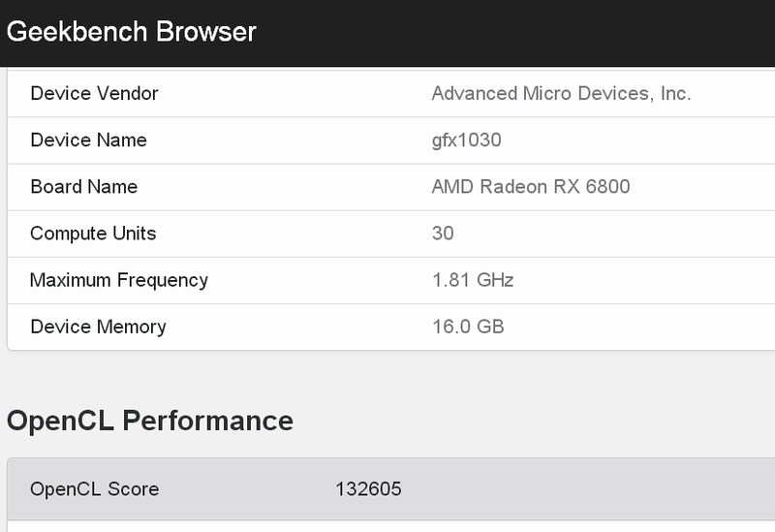The width and height of the screenshot is (775, 532).
Task: Click the empty right side of OpenCL Score row
Action: pyautogui.click(x=601, y=488)
